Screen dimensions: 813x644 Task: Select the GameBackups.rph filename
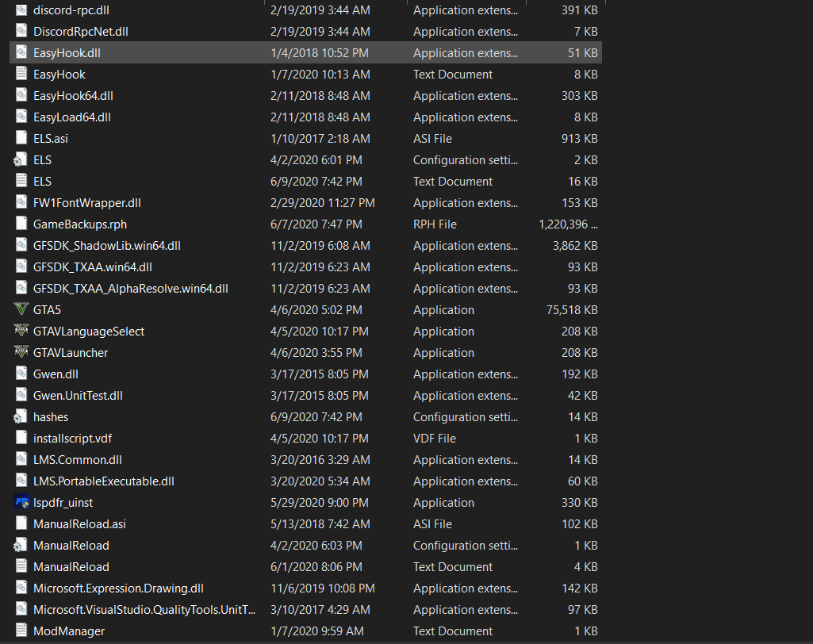(x=80, y=224)
